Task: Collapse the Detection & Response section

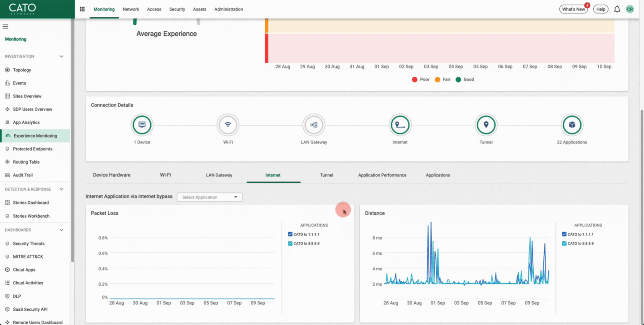Action: tap(61, 189)
